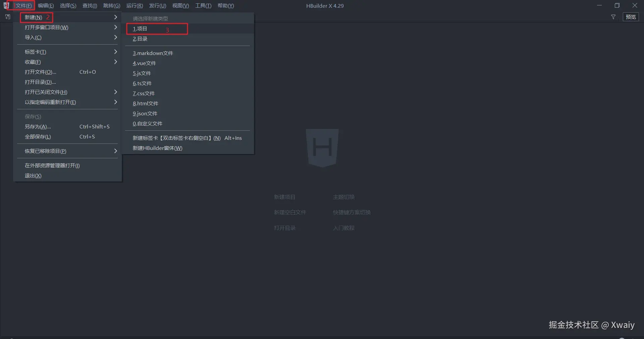
Task: Choose 退出(X) to quit
Action: (x=67, y=175)
